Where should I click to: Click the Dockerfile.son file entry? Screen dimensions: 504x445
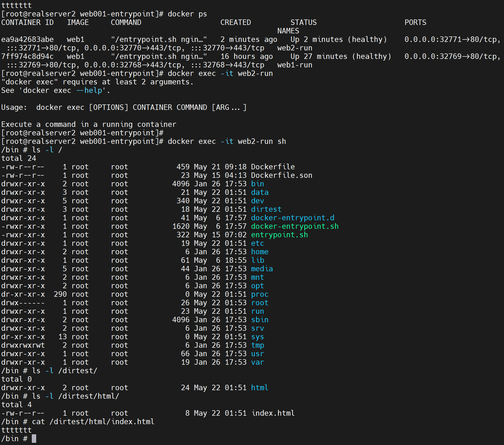point(281,175)
